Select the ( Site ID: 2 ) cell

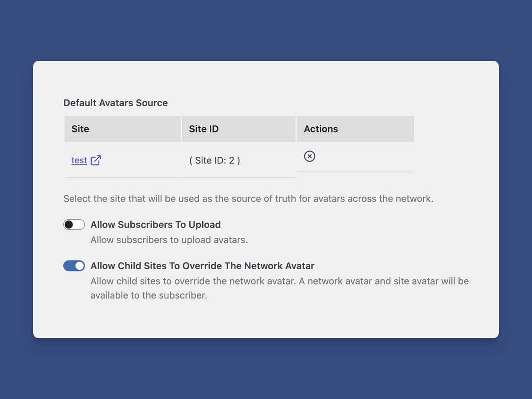coord(215,160)
